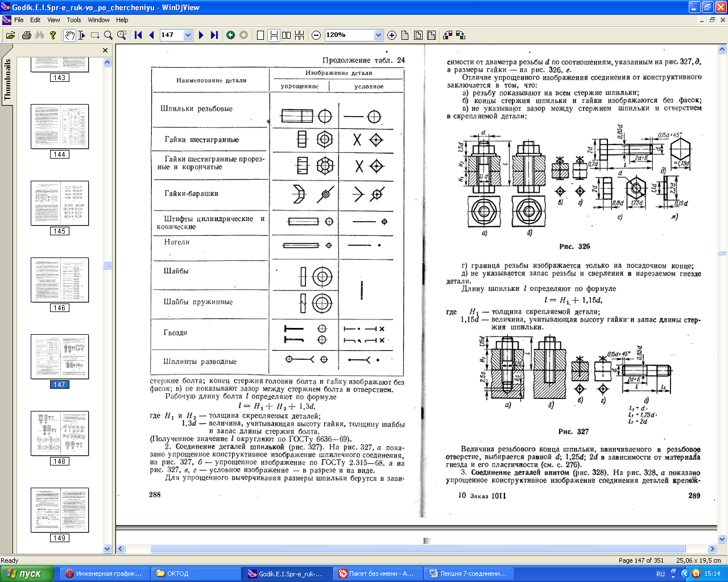Click the green Back navigation icon
The width and height of the screenshot is (728, 582).
[x=230, y=35]
